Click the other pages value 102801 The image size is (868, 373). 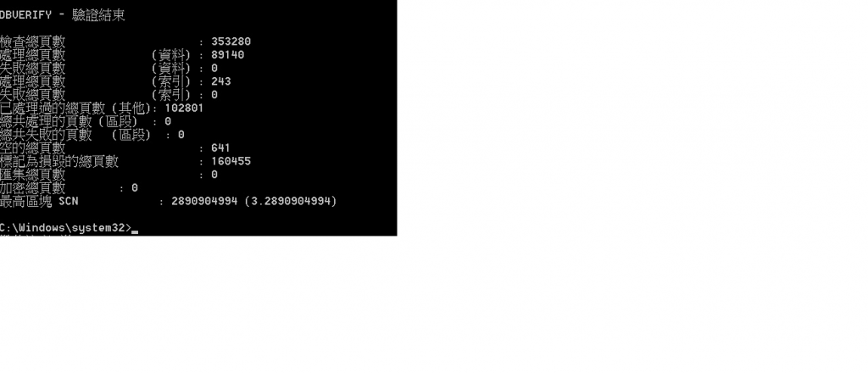coord(184,108)
